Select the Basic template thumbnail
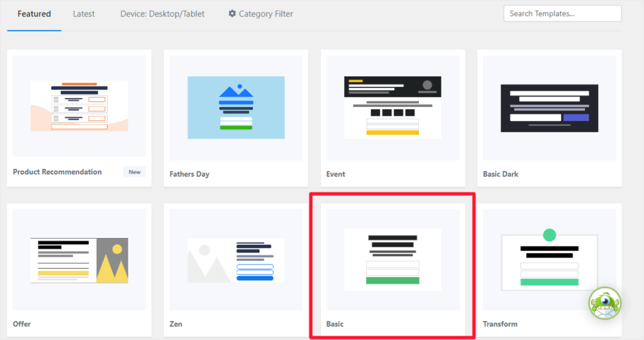Image resolution: width=644 pixels, height=340 pixels. tap(392, 259)
